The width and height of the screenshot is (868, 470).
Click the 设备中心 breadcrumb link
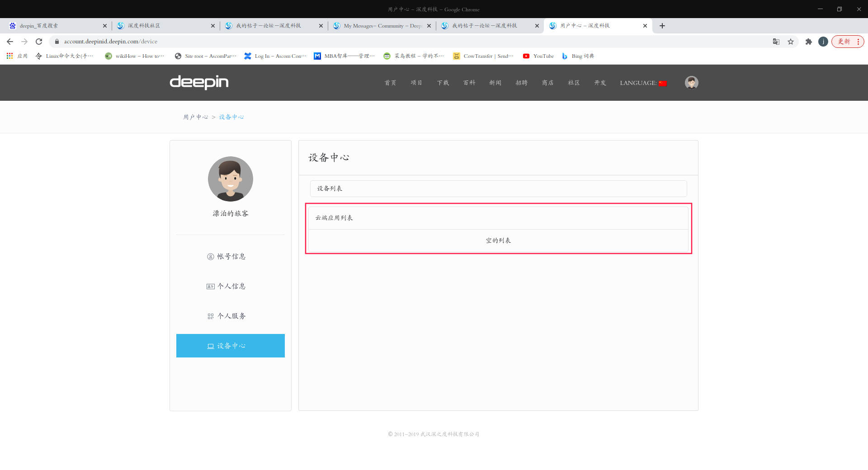click(x=231, y=117)
